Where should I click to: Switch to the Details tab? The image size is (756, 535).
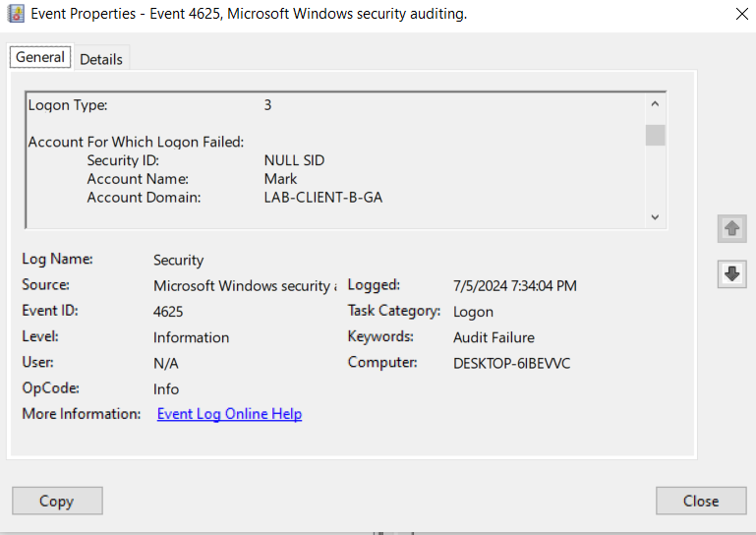101,59
